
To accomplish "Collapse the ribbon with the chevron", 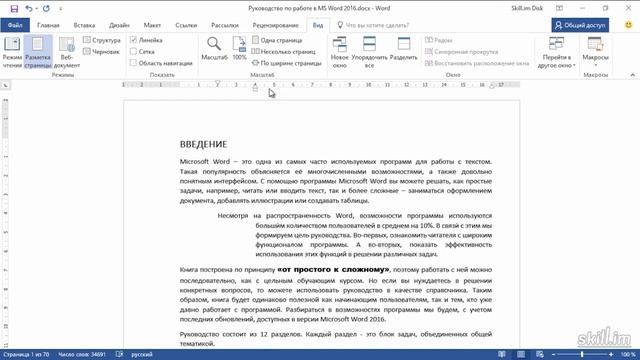I will click(632, 75).
